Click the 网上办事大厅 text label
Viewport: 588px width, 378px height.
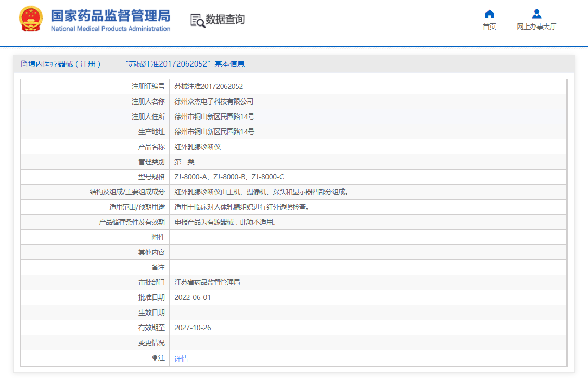coord(536,27)
